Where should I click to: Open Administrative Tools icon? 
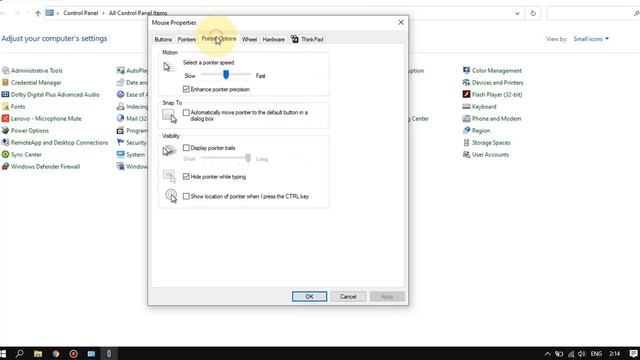pos(5,71)
